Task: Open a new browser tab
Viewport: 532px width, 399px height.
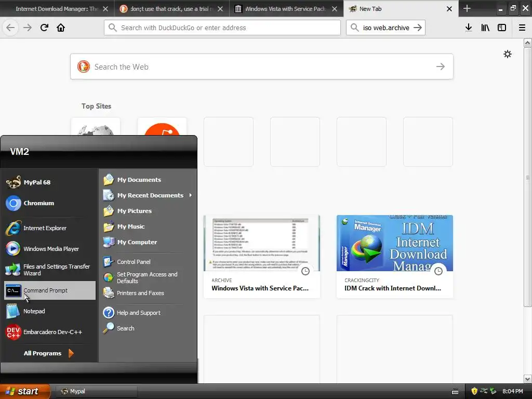Action: [467, 8]
